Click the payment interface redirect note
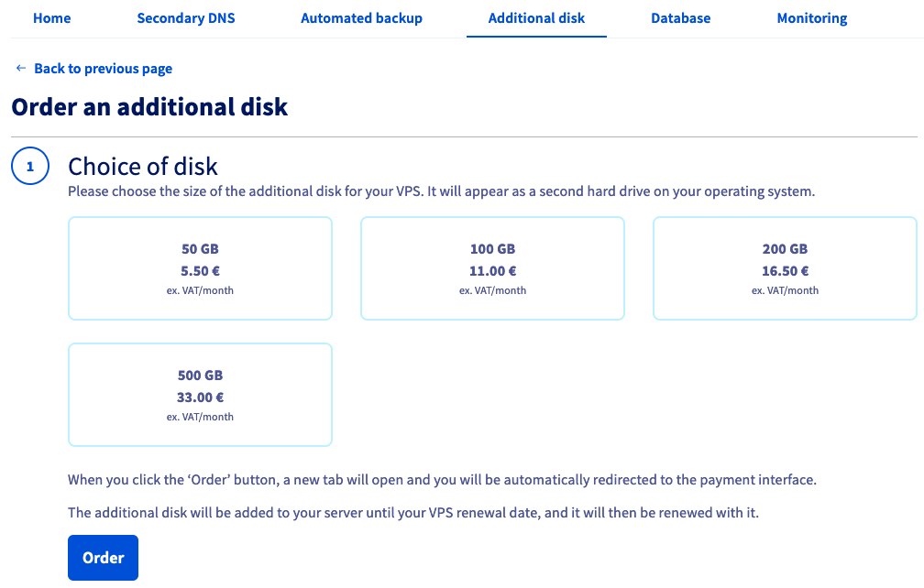This screenshot has width=924, height=588. point(442,480)
